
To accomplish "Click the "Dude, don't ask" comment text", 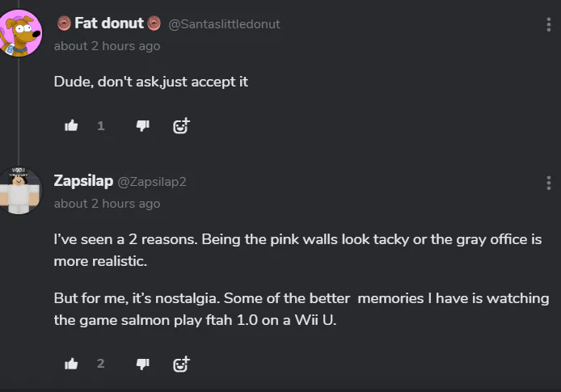I will click(150, 82).
